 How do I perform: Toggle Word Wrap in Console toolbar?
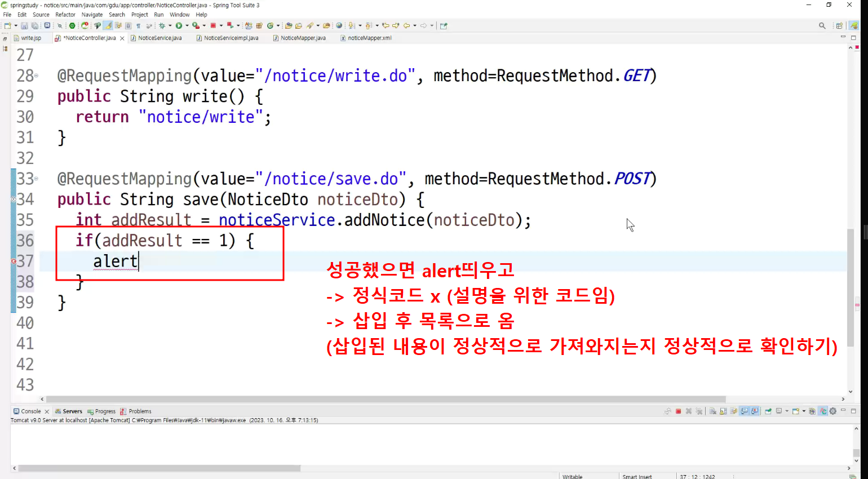point(734,411)
